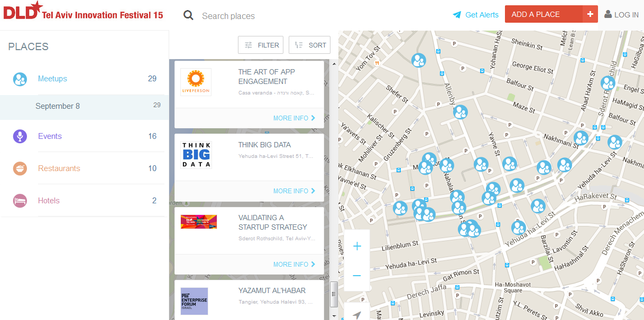Open the THINK BIG DATA title
644x320 pixels.
(x=264, y=145)
